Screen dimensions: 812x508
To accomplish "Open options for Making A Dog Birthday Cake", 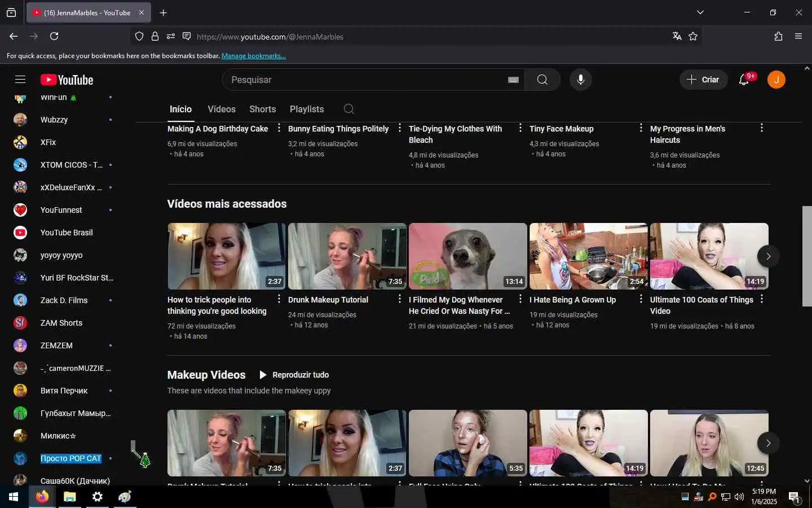I will (x=279, y=128).
